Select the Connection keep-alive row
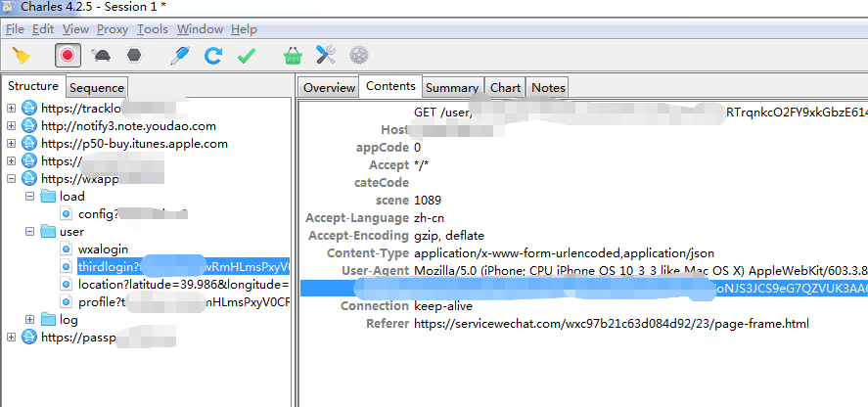 584,305
